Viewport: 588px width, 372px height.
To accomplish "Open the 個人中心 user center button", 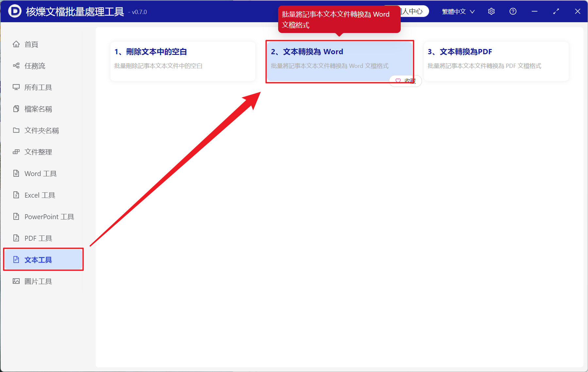I will 414,11.
